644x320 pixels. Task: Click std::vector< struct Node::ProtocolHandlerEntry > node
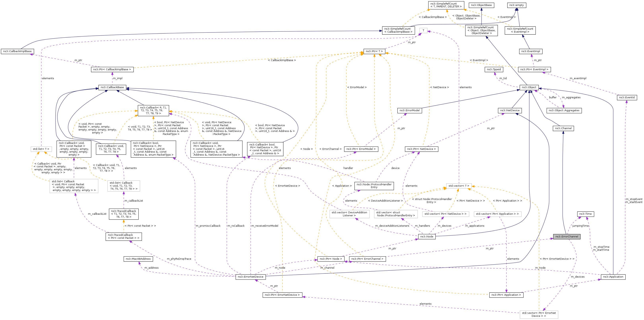pos(396,214)
